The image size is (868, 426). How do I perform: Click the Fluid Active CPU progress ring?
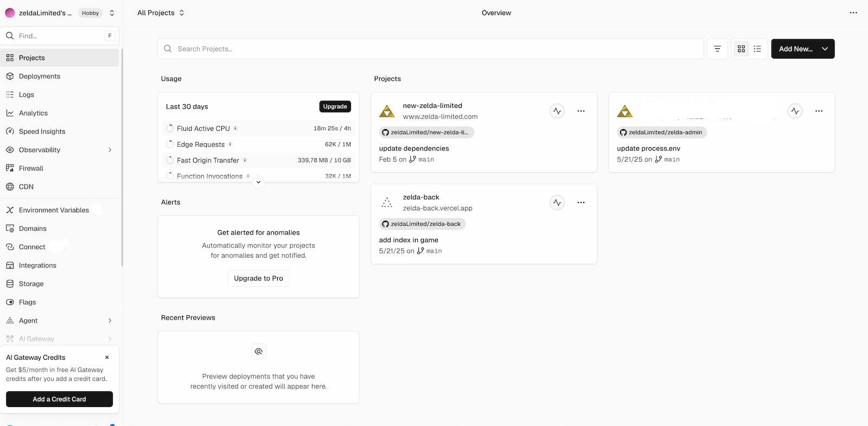click(170, 129)
